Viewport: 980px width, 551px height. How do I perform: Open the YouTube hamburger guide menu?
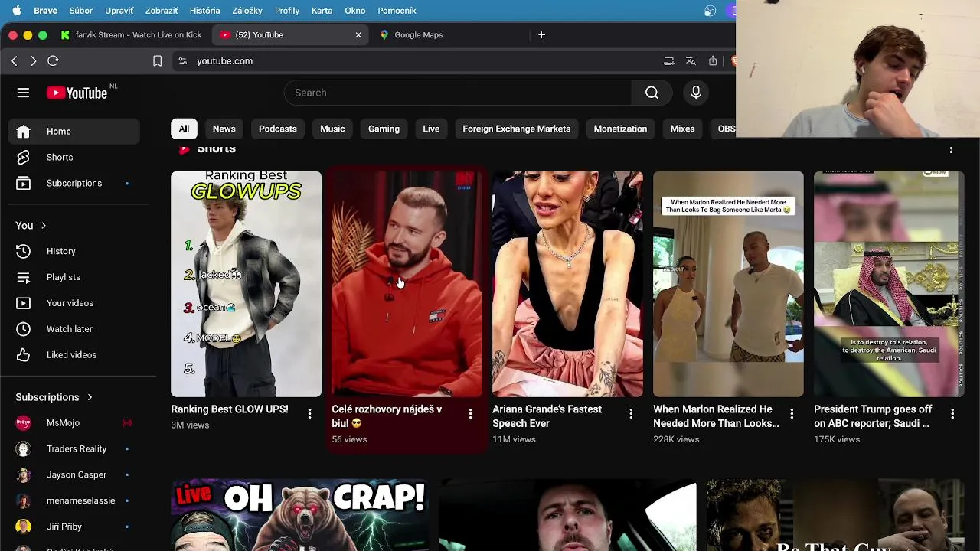pyautogui.click(x=23, y=93)
